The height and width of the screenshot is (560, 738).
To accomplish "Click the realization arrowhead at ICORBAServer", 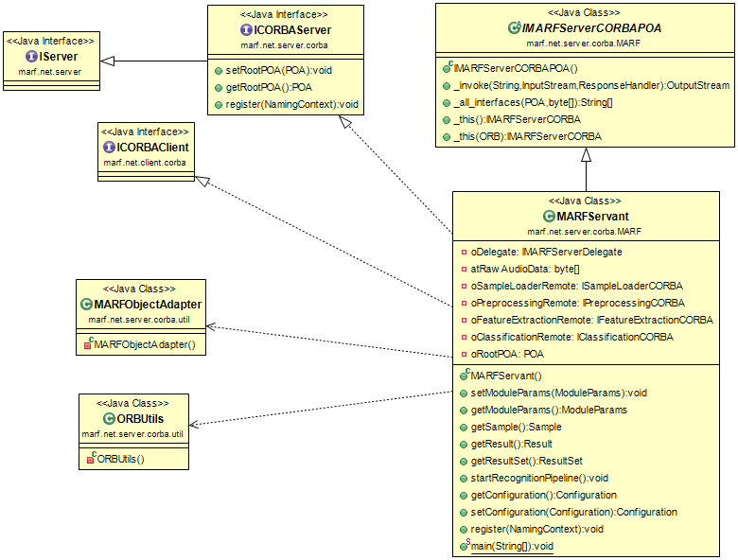I will point(345,122).
